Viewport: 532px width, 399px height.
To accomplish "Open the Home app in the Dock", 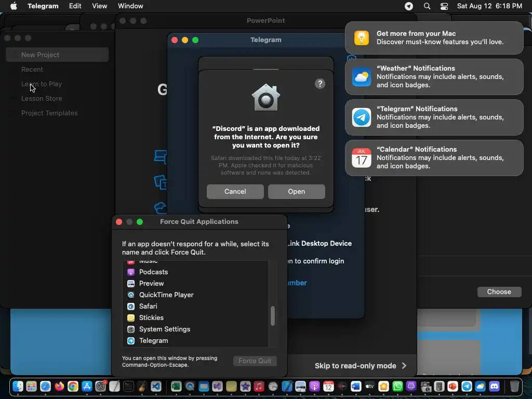I will tap(384, 386).
